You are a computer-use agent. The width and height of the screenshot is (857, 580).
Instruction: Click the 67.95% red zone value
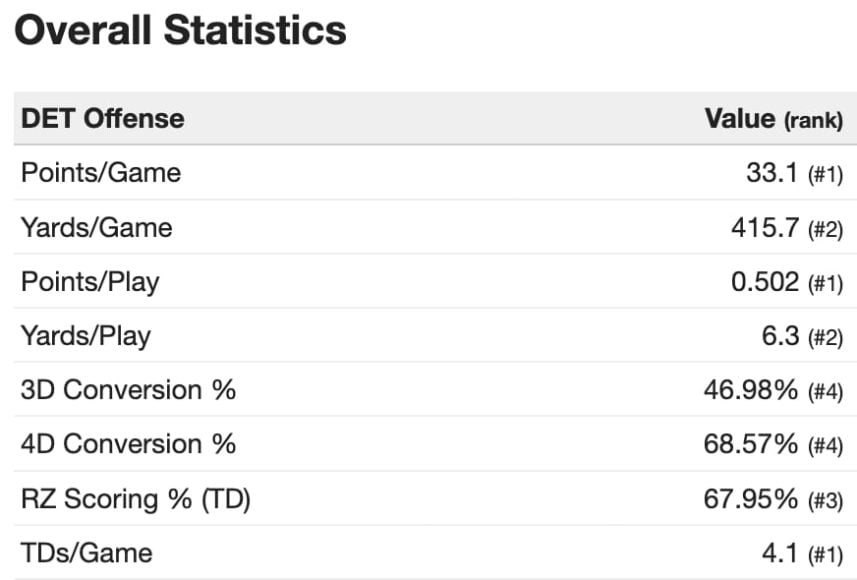[x=751, y=498]
